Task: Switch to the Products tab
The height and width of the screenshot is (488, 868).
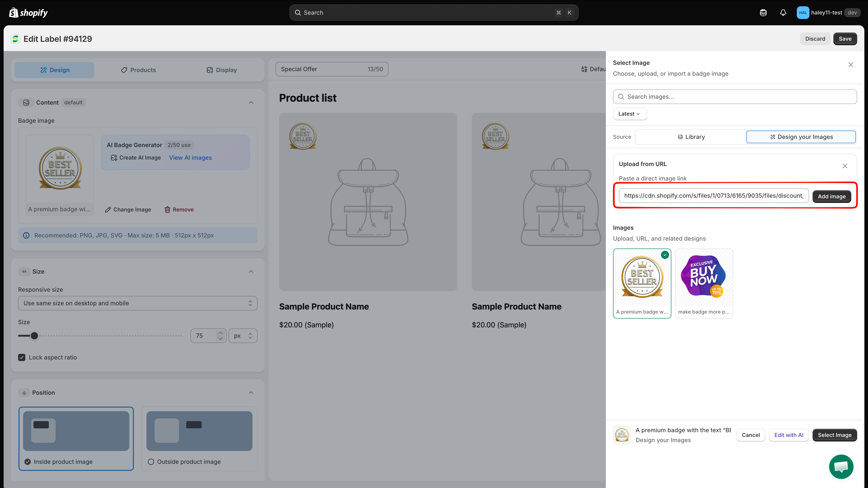Action: coord(139,70)
